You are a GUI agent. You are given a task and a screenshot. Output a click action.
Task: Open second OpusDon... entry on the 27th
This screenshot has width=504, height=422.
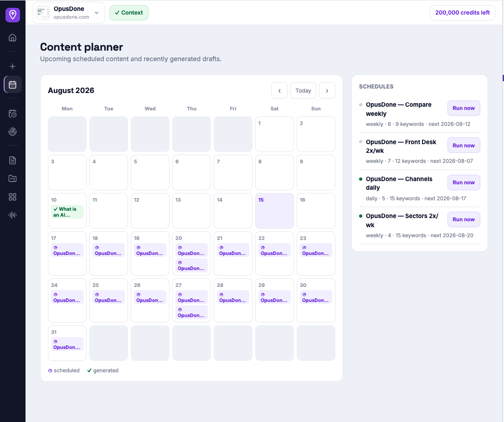point(191,312)
